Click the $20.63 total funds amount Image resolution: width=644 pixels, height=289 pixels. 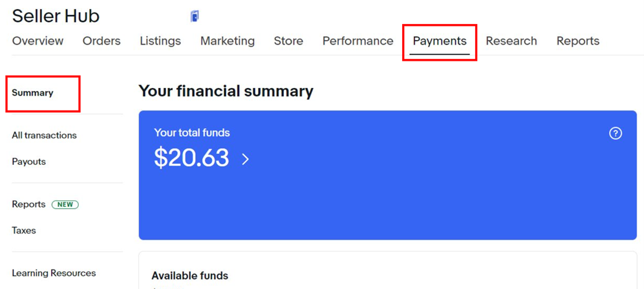coord(191,158)
